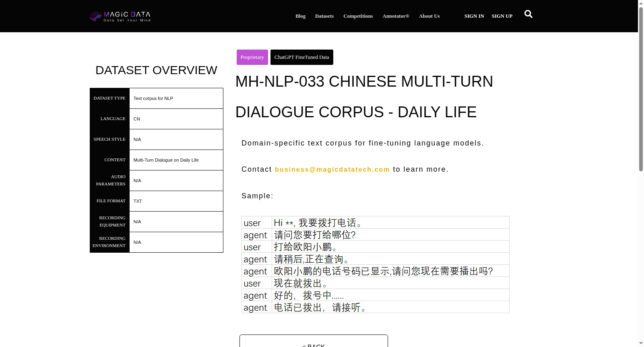Click the business@magicdatatech.com email link
This screenshot has height=347, width=644.
[x=332, y=169]
